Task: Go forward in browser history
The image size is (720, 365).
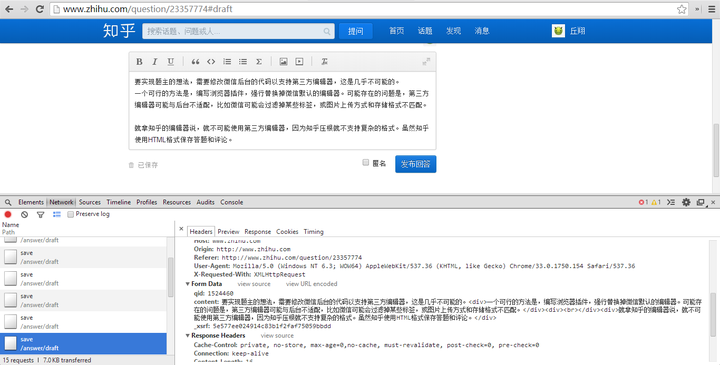Action: [x=24, y=9]
